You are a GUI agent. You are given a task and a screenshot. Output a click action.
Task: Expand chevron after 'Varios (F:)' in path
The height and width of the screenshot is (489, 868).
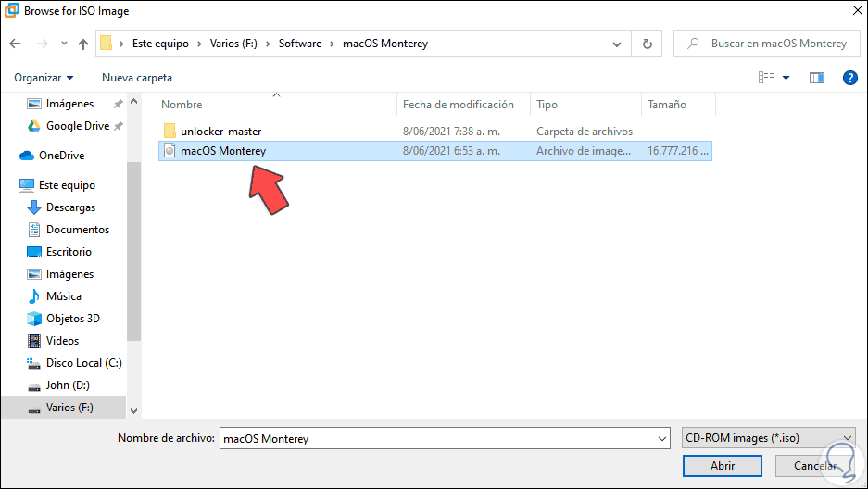(x=268, y=44)
